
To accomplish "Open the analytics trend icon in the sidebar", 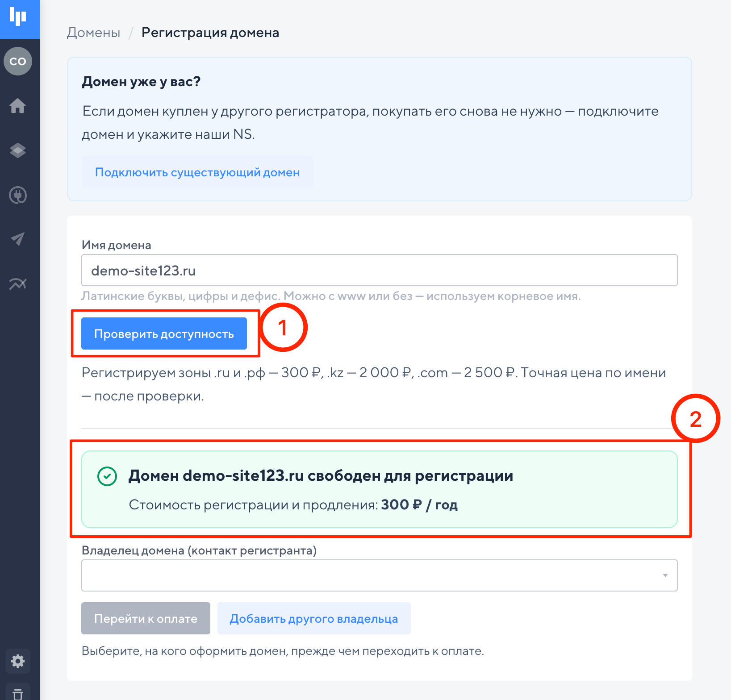I will tap(18, 283).
